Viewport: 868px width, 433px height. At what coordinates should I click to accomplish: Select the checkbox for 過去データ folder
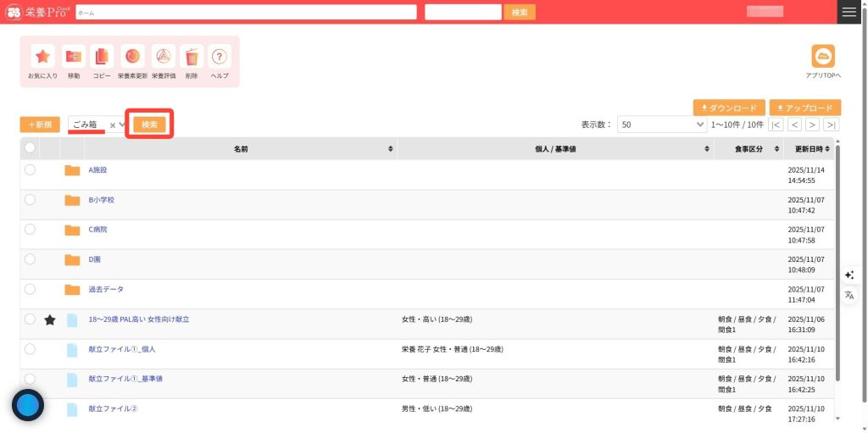[x=30, y=290]
